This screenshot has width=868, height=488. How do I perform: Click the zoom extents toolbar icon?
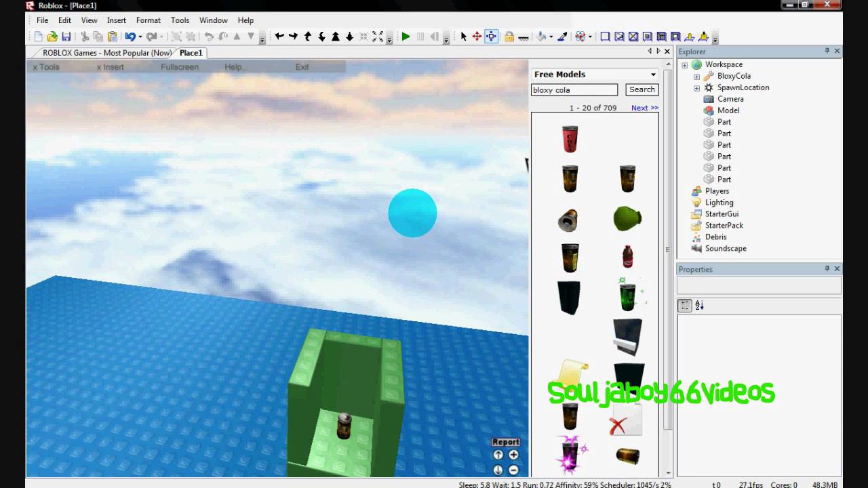click(378, 37)
